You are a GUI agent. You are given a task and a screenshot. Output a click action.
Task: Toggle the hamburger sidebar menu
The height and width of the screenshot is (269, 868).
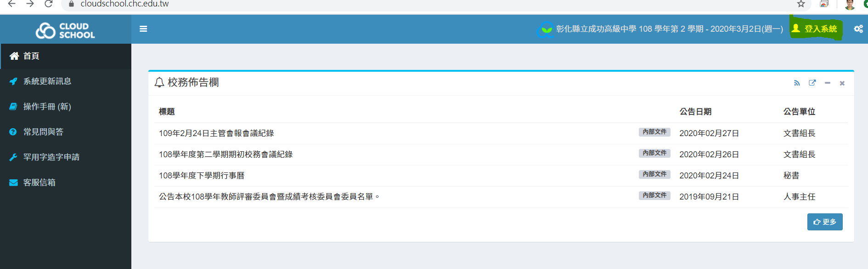coord(143,29)
